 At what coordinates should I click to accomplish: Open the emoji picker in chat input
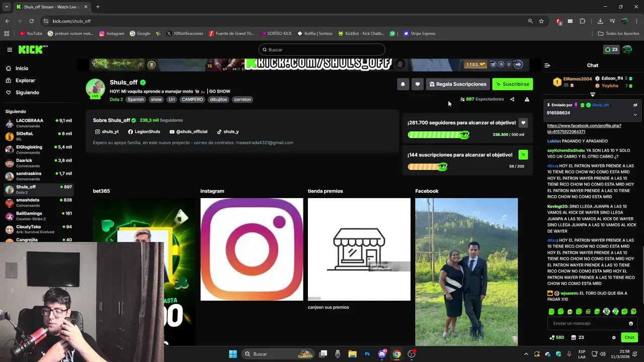631,323
